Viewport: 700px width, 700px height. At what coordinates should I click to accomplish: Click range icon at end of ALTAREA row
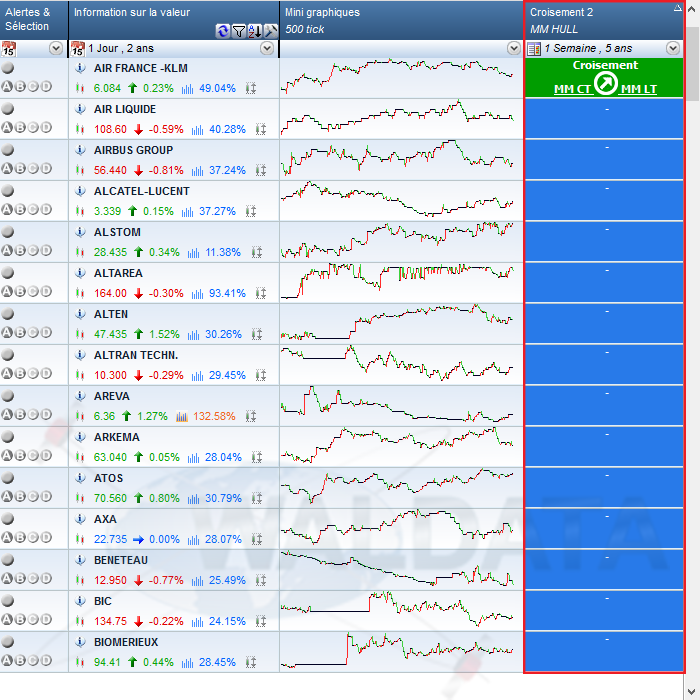click(261, 293)
